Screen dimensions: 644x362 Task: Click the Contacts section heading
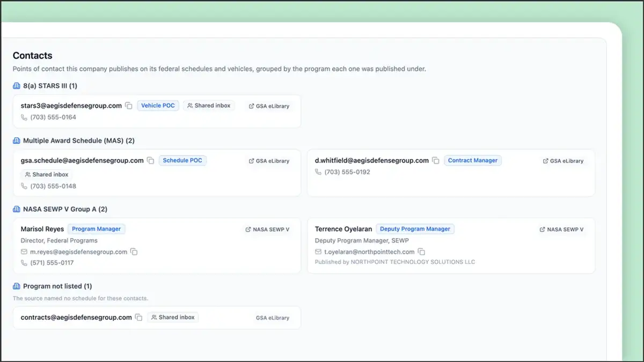(33, 55)
